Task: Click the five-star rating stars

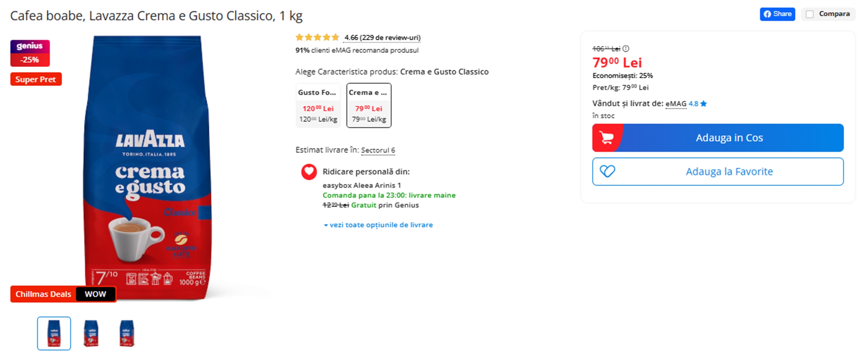Action: click(x=317, y=37)
